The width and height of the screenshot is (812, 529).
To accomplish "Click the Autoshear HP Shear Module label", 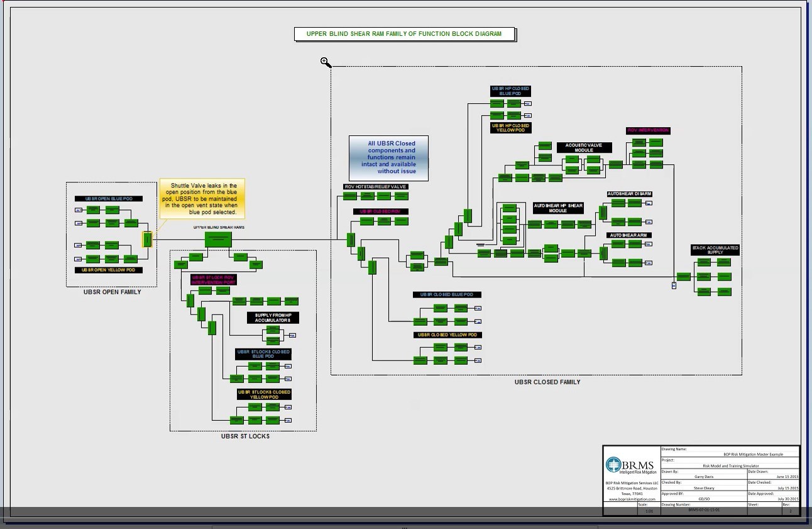I will click(558, 208).
